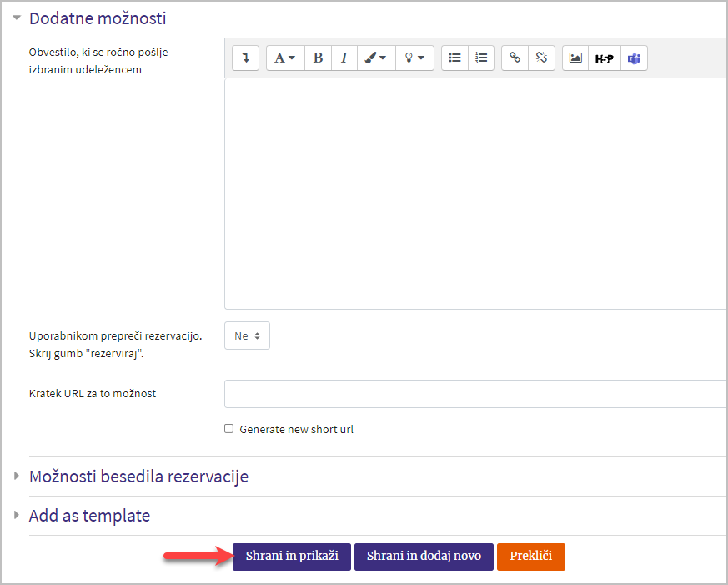Check the Generate new short url checkbox
The height and width of the screenshot is (585, 728).
(228, 428)
